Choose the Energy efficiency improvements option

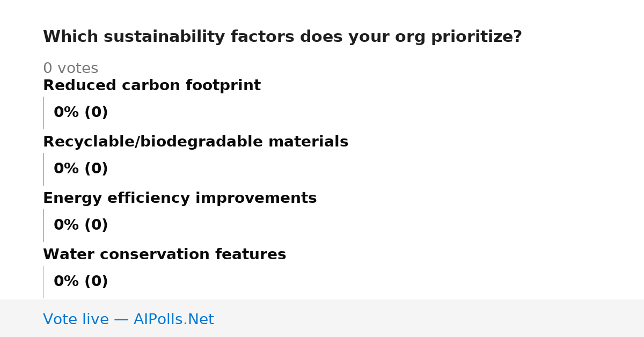[180, 199]
